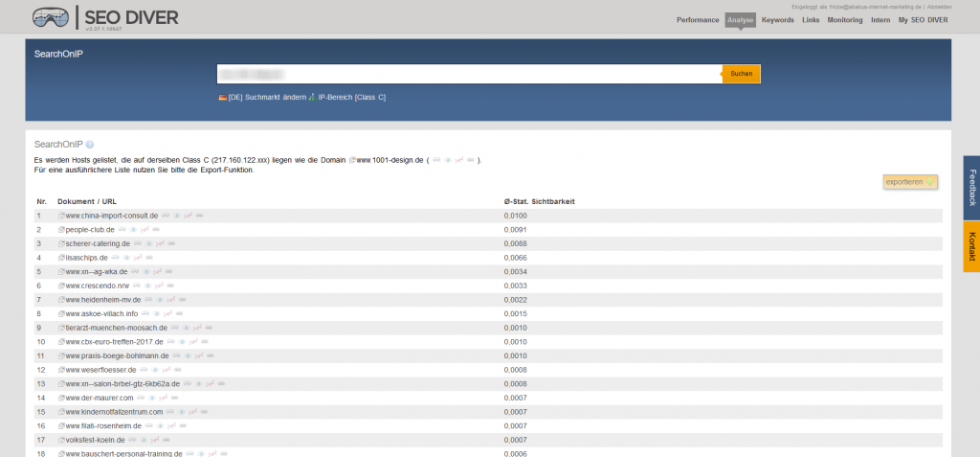Click the SearchOnIP info help icon
The height and width of the screenshot is (457, 980).
pyautogui.click(x=89, y=145)
